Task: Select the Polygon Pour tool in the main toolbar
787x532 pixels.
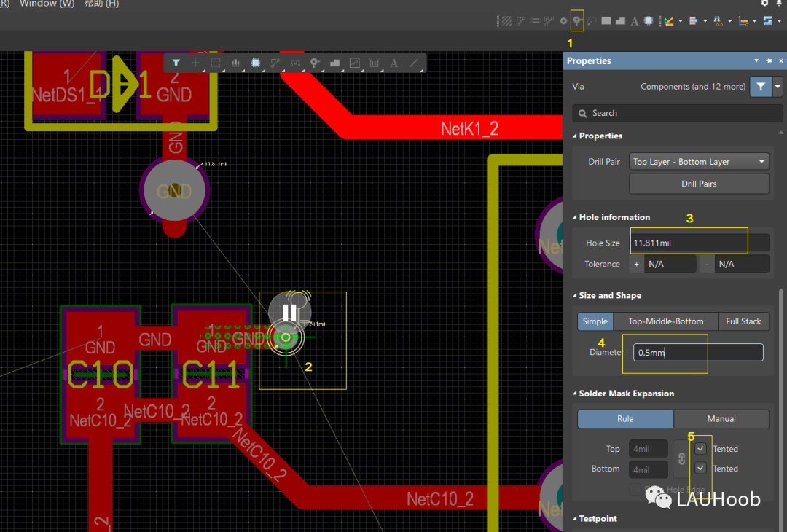Action: tap(620, 21)
